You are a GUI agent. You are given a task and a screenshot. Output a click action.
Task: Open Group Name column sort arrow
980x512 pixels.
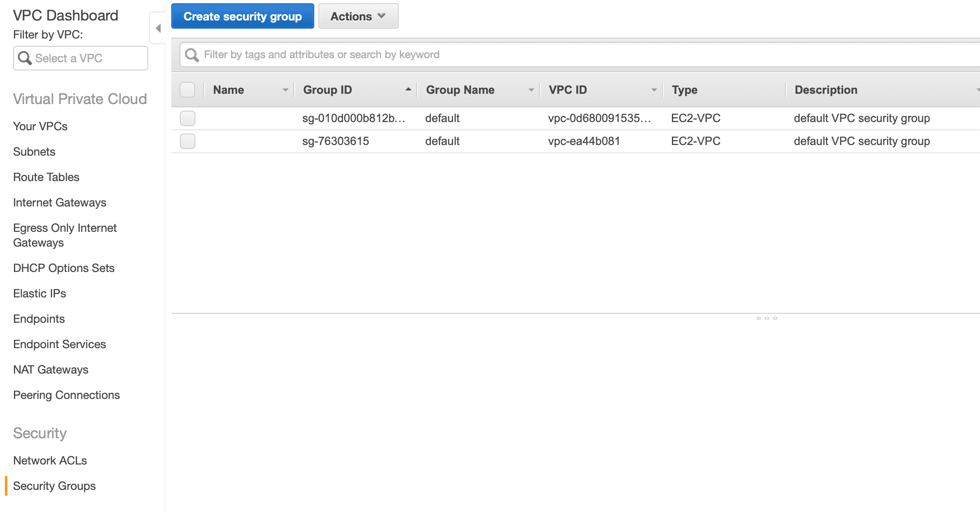click(531, 90)
